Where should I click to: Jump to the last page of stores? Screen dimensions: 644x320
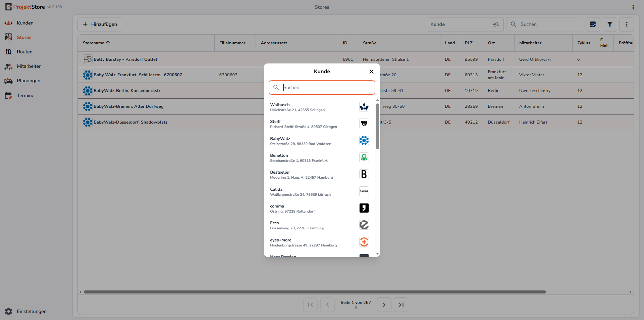click(x=401, y=305)
